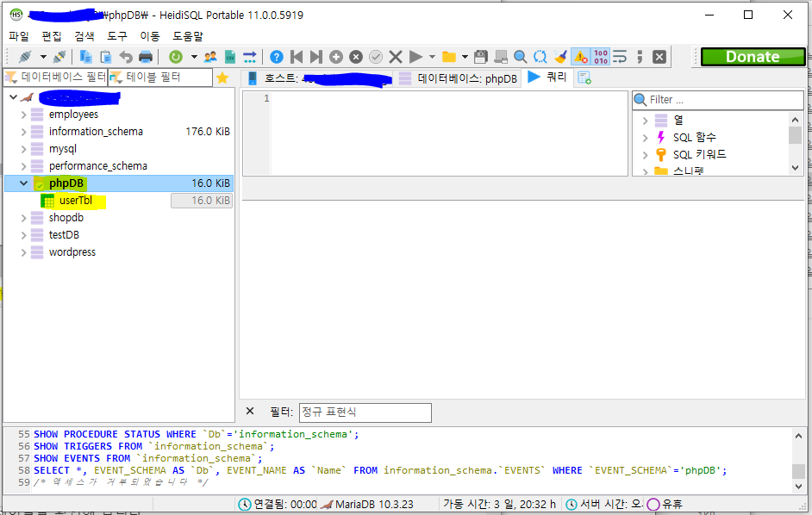Viewport: 812px width, 515px height.
Task: Click the undo arrow icon
Action: pos(126,57)
